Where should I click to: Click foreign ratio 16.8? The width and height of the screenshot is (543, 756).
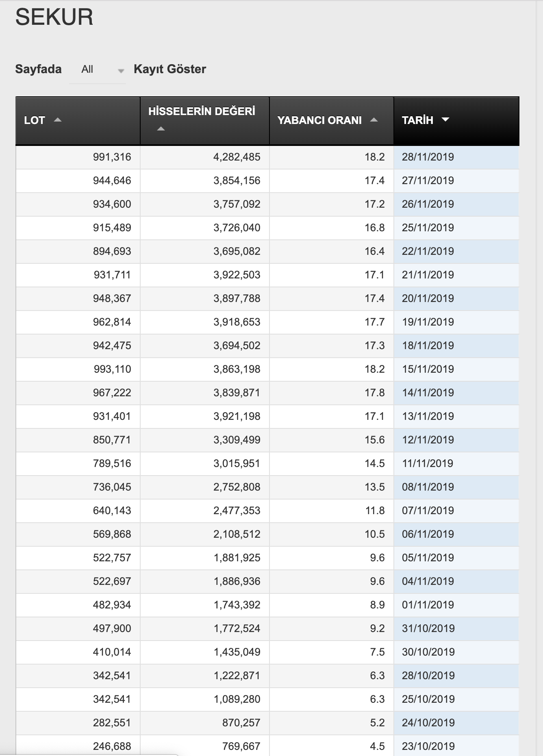375,228
